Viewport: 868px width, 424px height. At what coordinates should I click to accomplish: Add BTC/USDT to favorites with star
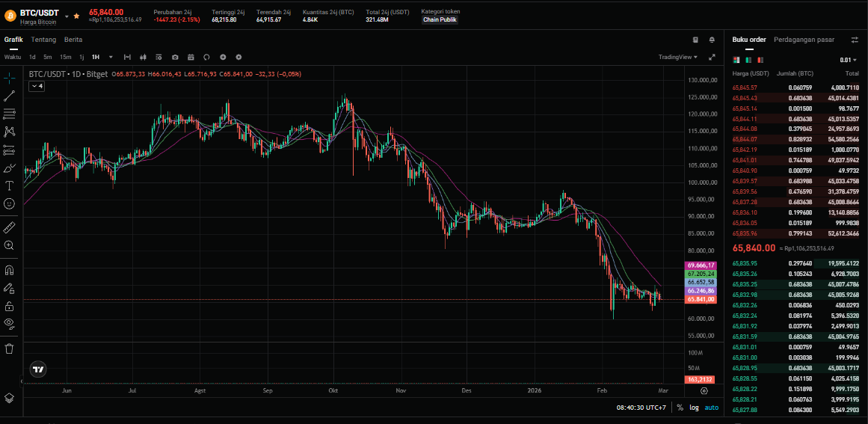coord(76,16)
